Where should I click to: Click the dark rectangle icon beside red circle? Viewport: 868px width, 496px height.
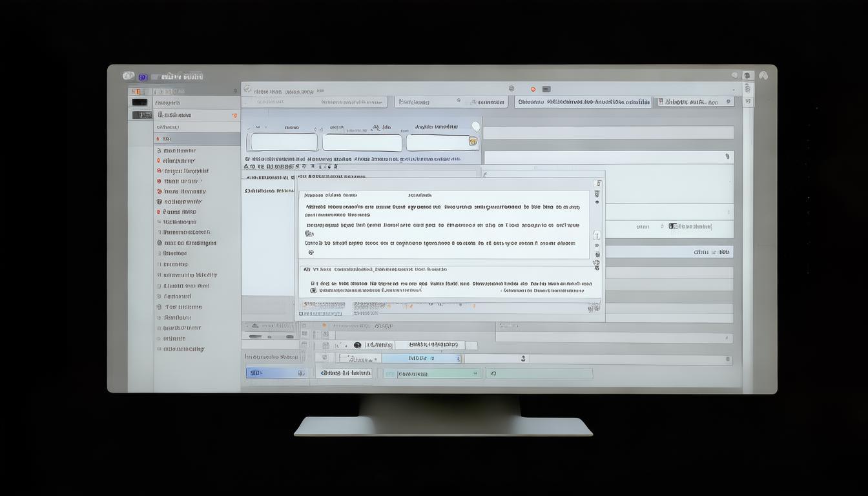click(546, 89)
